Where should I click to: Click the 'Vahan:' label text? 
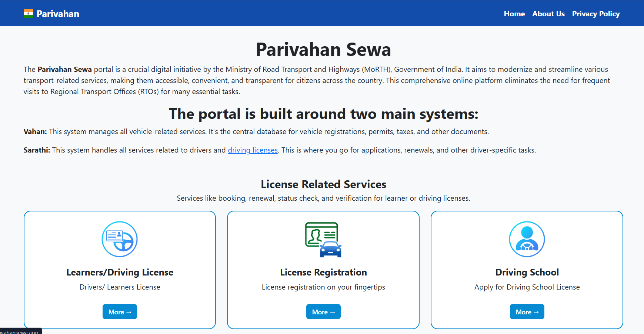point(35,131)
